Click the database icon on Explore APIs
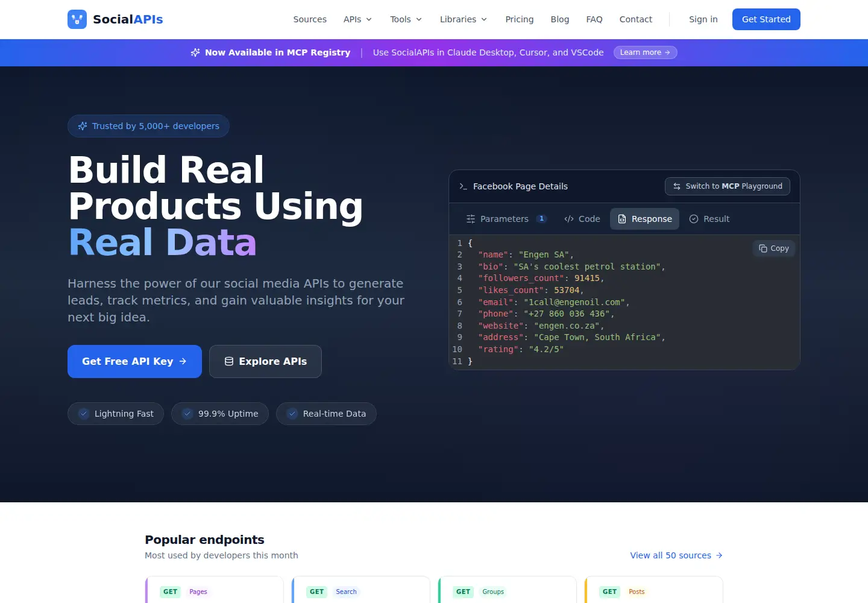 [x=229, y=361]
